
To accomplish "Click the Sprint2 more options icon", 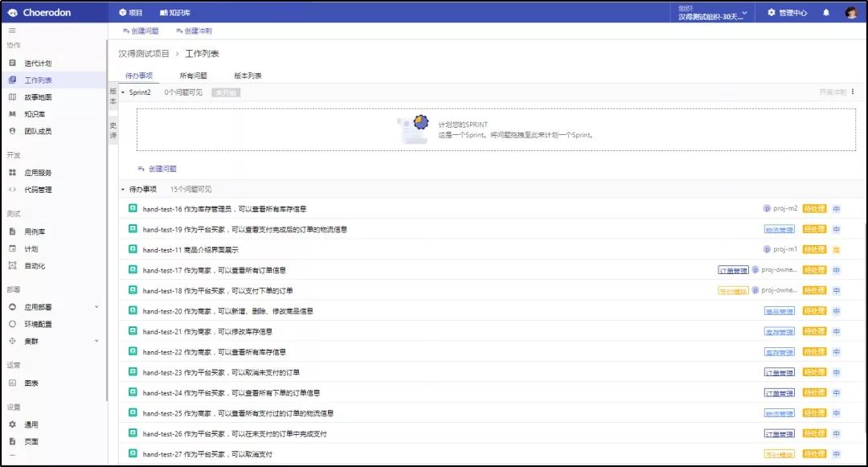I will 853,92.
